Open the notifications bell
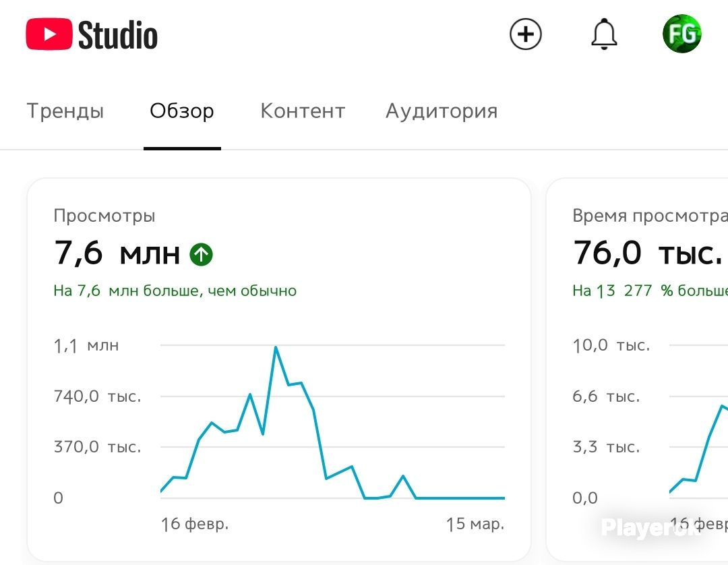728x565 pixels. tap(604, 34)
